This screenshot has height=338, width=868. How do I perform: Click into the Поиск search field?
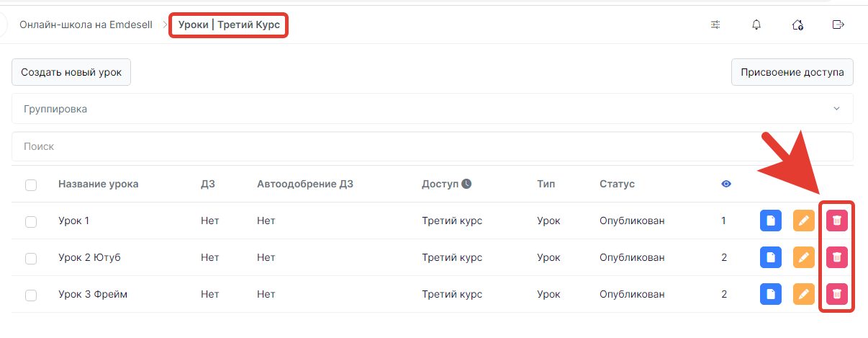pos(432,146)
